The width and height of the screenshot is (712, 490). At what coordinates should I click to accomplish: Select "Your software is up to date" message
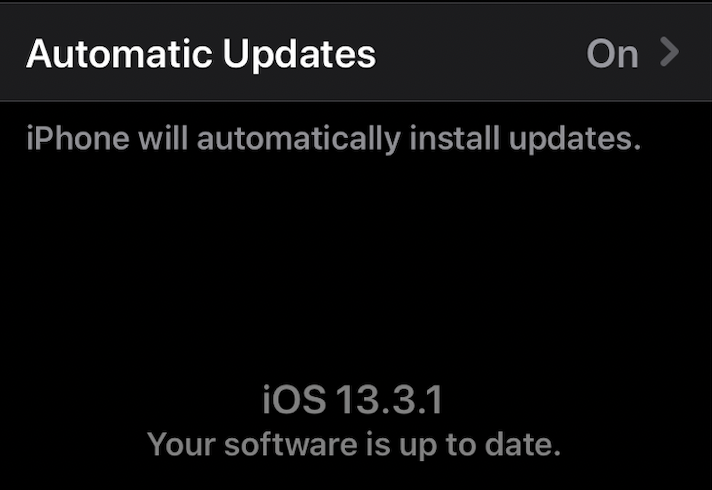[354, 445]
